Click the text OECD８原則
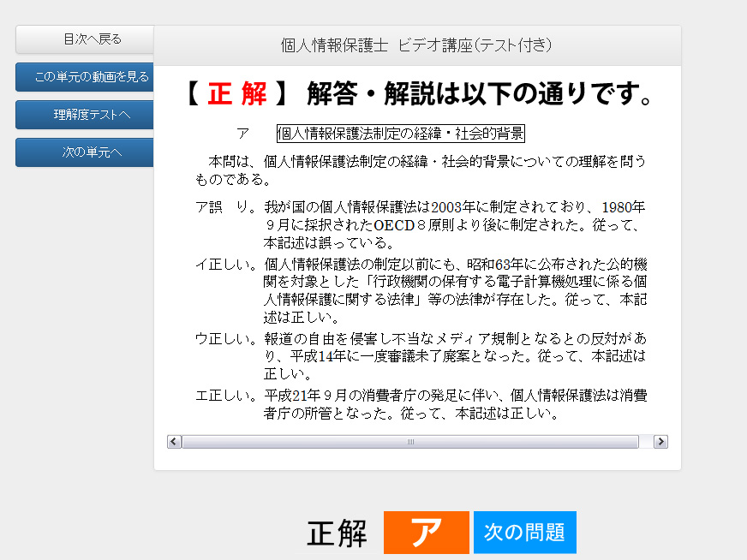Screen dimensions: 747x560 point(414,224)
